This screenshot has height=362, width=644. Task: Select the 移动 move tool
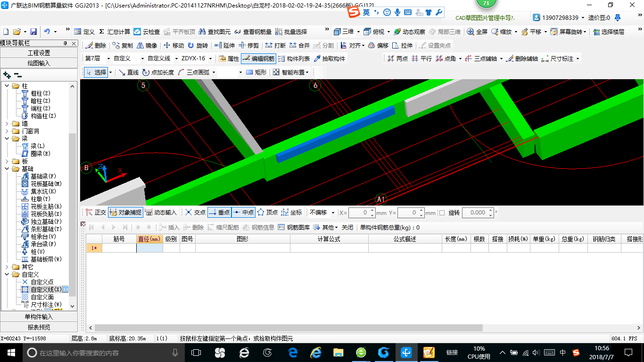click(x=173, y=45)
